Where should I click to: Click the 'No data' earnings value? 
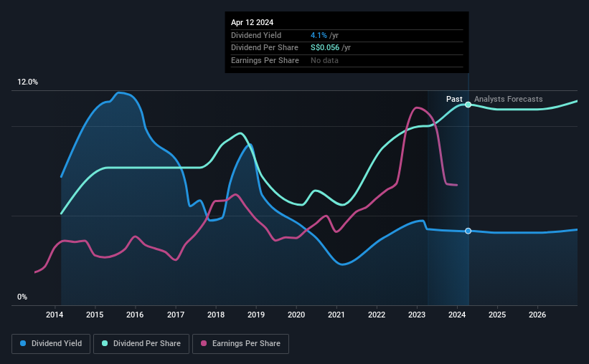pos(324,60)
